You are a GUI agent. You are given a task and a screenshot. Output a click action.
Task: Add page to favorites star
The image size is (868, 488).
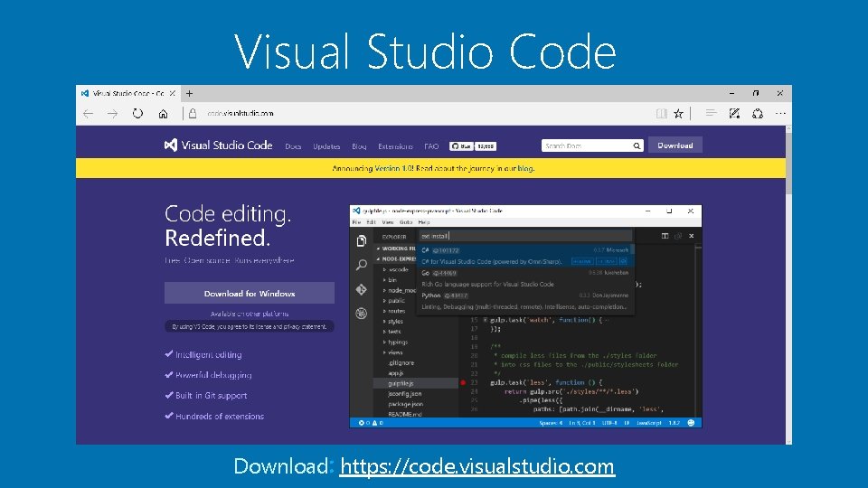pyautogui.click(x=679, y=114)
